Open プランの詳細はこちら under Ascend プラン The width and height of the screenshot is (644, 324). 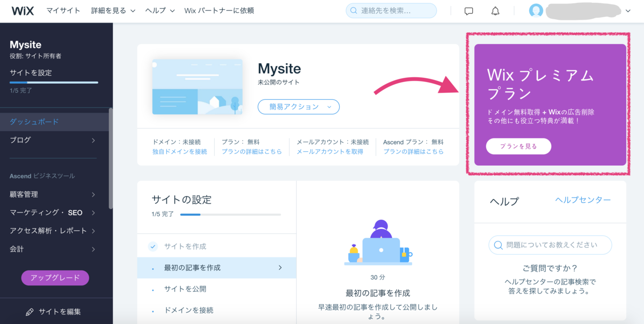point(413,152)
